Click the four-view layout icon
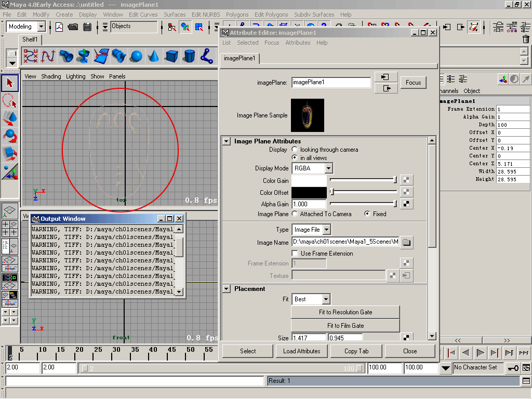 pos(9,228)
